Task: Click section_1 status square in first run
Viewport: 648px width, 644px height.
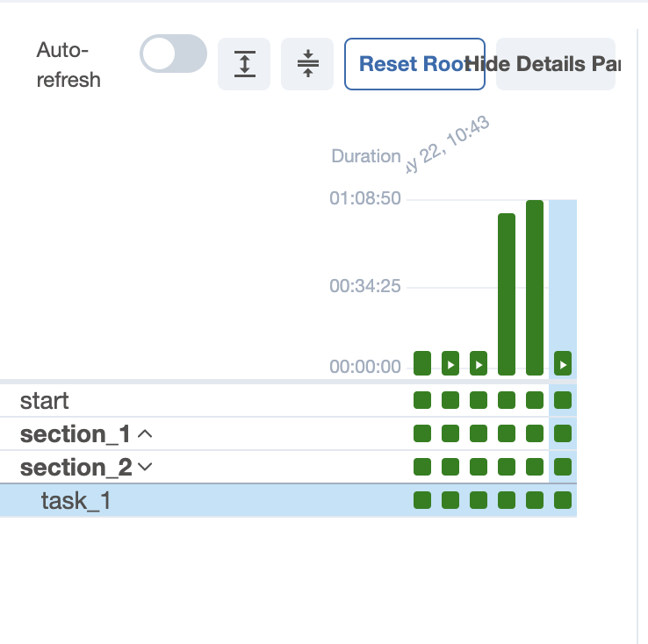Action: 422,433
